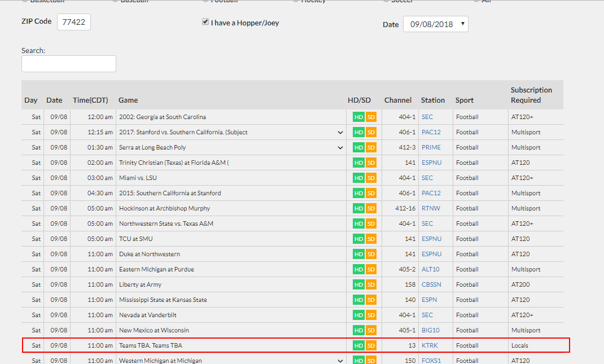Choose SD for Serra at Long Beach Poly

point(371,147)
